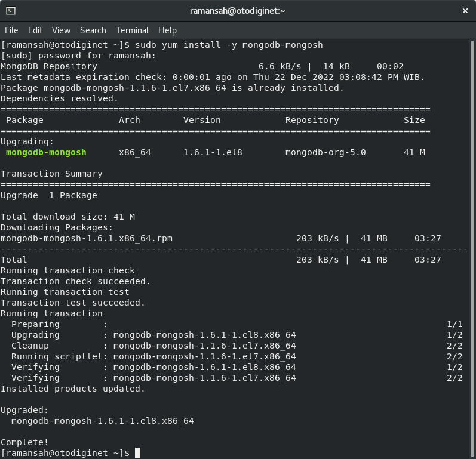This screenshot has height=459, width=476.
Task: Click 'Transaction check succeeded.' line
Action: (76, 281)
